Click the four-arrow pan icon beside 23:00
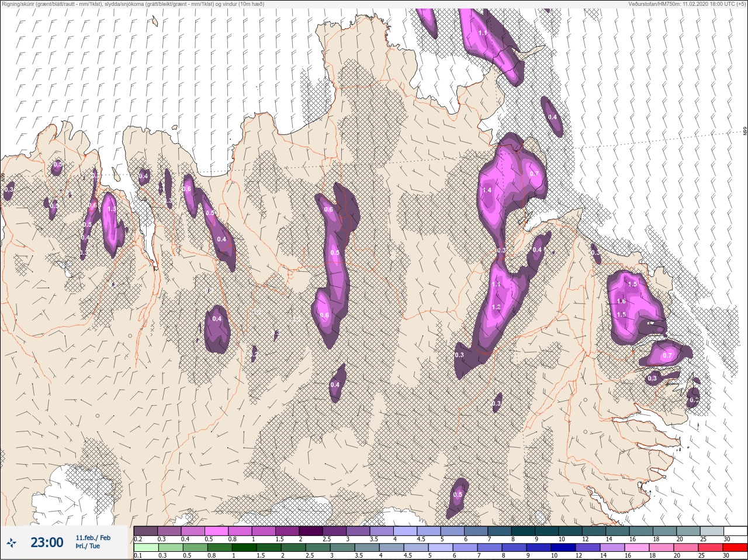Viewport: 748px width, 560px height. click(12, 543)
